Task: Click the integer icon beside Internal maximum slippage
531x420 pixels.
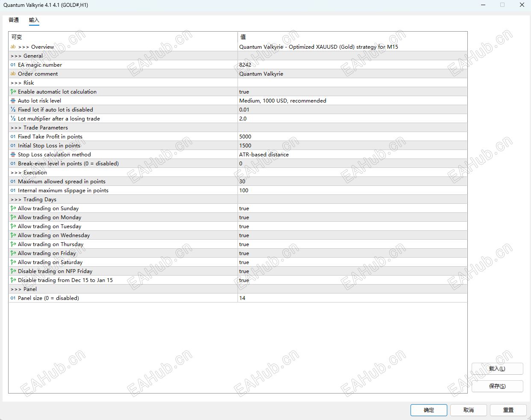Action: click(13, 191)
